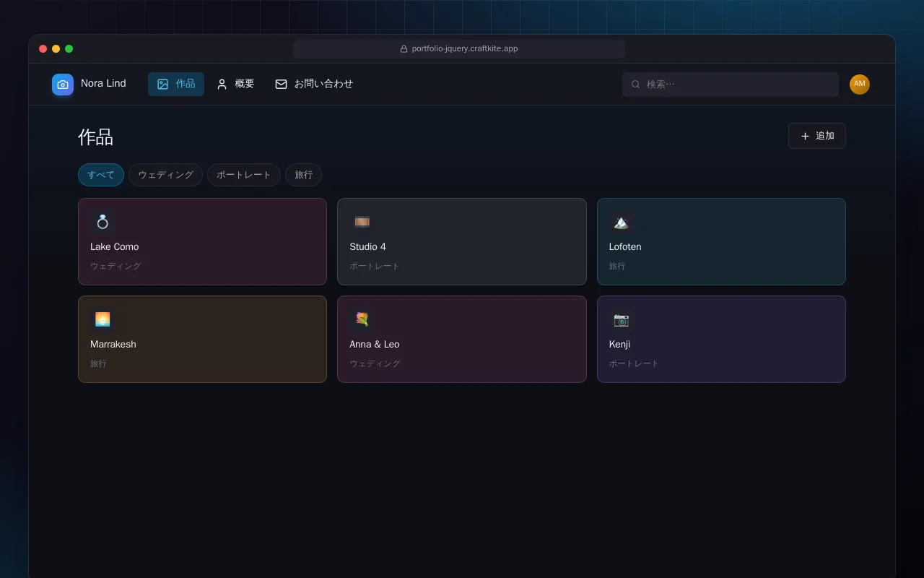This screenshot has width=924, height=578.
Task: Click ポートレート label under Studio 4
Action: pyautogui.click(x=374, y=266)
